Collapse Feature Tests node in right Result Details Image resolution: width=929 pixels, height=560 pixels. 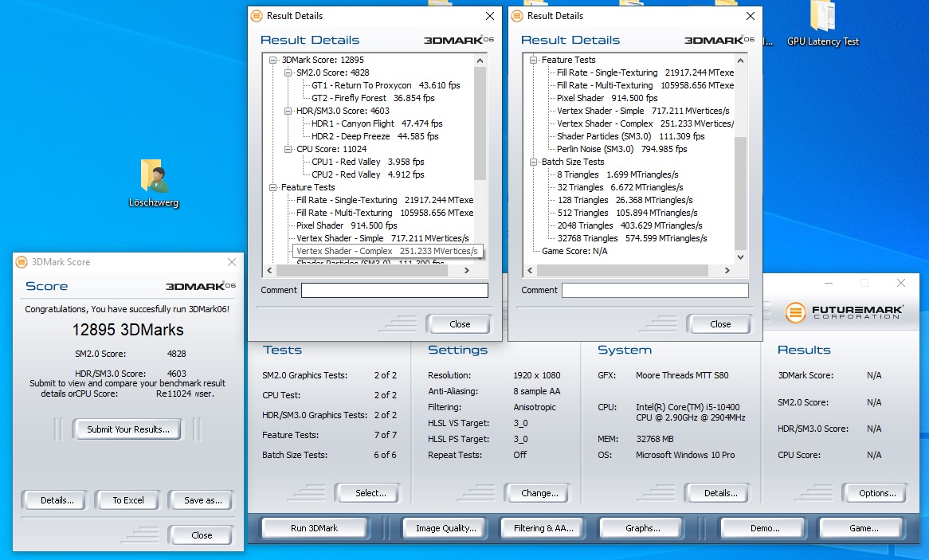pos(533,60)
